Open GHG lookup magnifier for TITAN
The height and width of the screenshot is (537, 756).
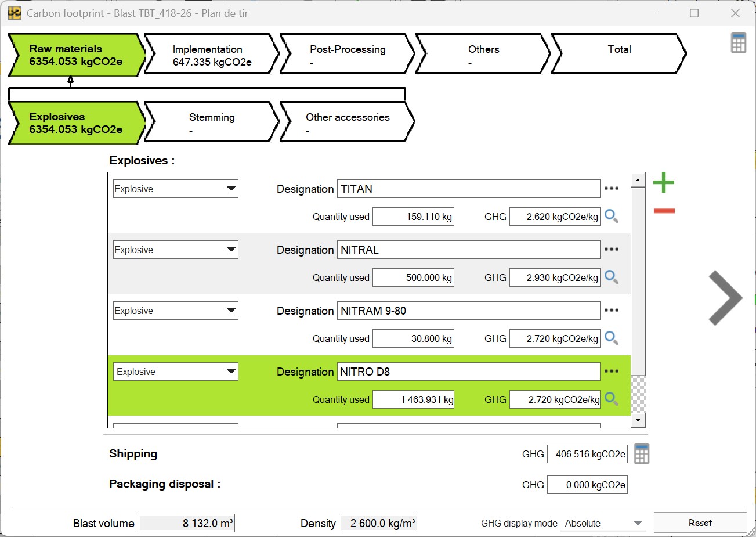[611, 216]
